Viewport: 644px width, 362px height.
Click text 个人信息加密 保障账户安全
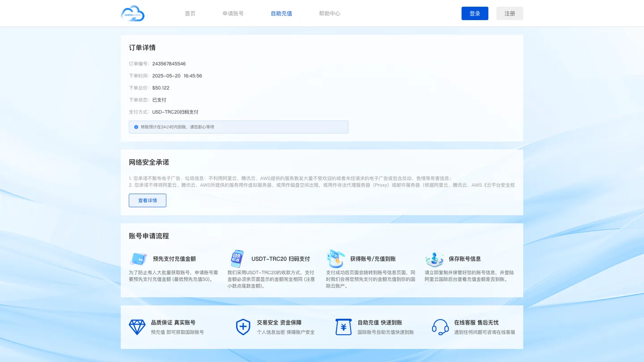[286, 333]
